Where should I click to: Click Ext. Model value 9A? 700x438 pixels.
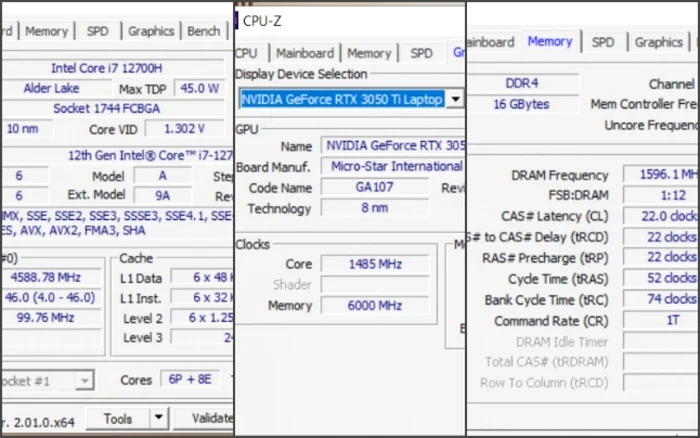coord(162,196)
